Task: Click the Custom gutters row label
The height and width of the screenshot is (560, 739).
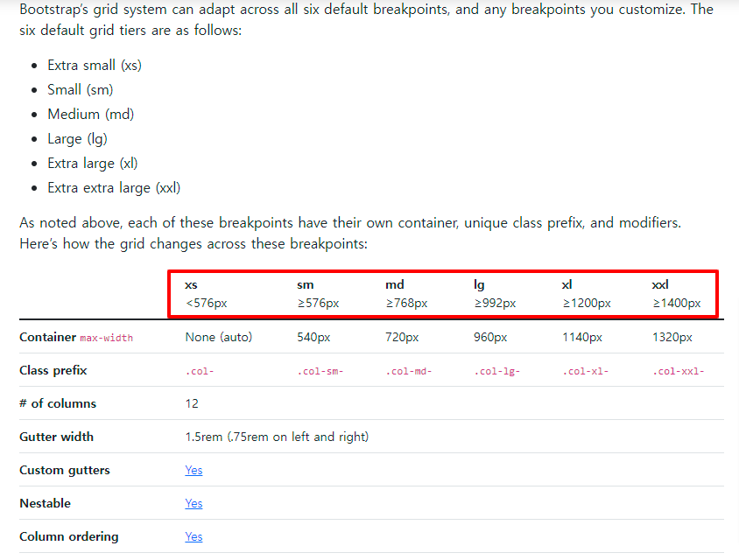Action: point(65,470)
